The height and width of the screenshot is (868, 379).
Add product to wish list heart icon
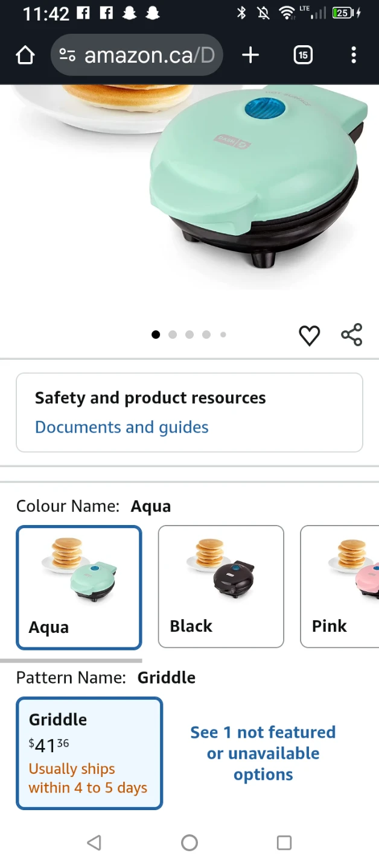310,335
